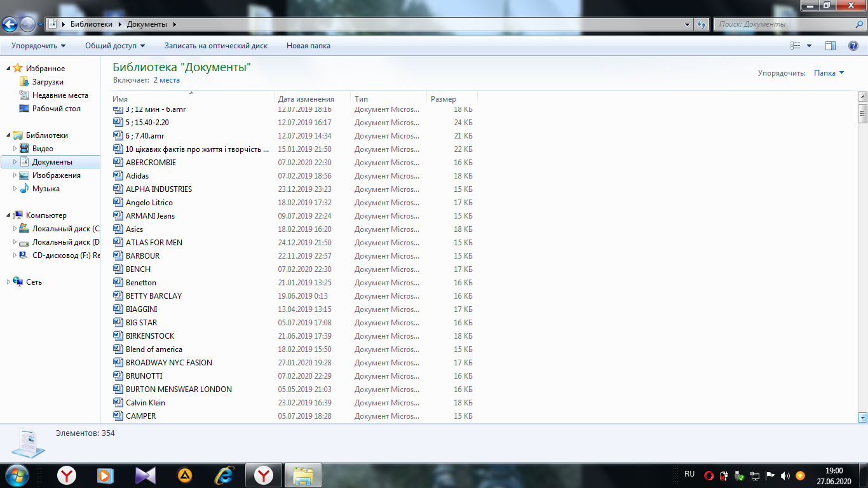The width and height of the screenshot is (868, 488).
Task: Select the file 'ARMANI Jeans'
Action: [x=150, y=215]
